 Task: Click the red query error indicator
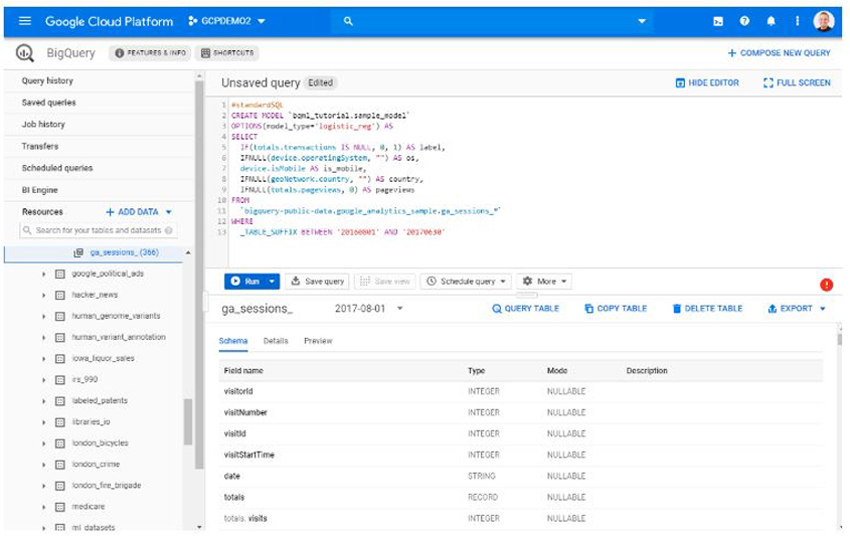[826, 285]
